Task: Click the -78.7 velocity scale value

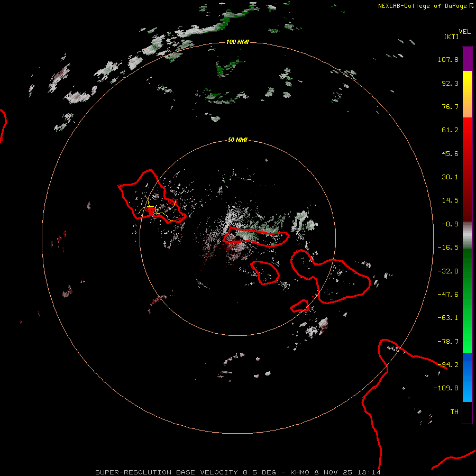Action: [448, 342]
